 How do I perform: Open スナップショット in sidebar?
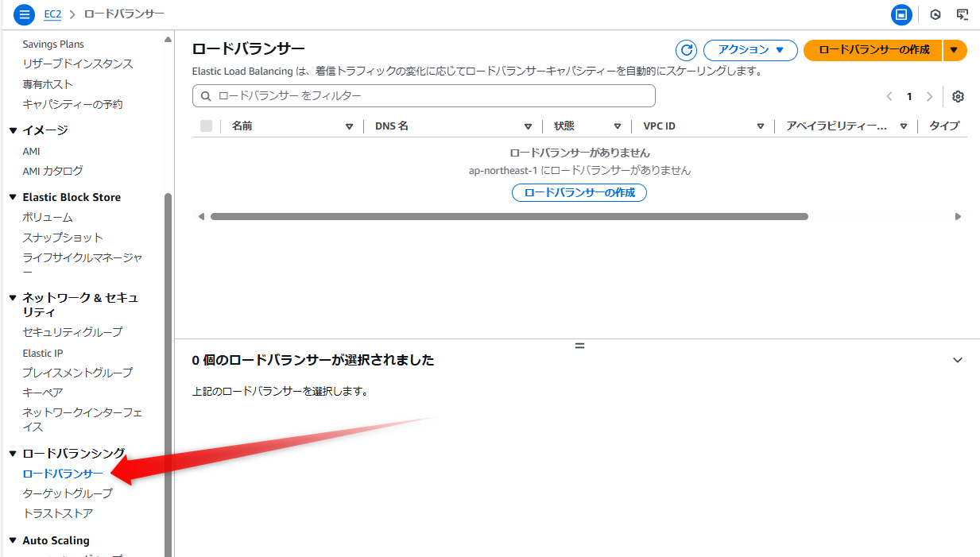point(63,238)
